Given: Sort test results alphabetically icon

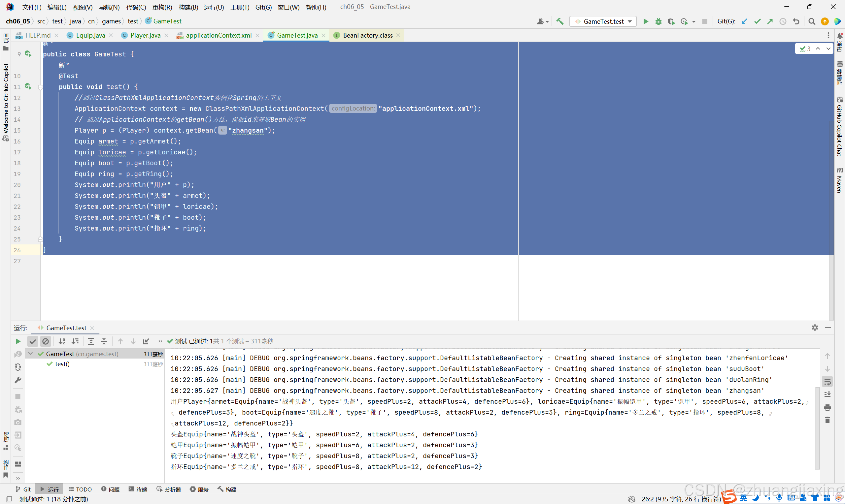Looking at the screenshot, I should 62,341.
